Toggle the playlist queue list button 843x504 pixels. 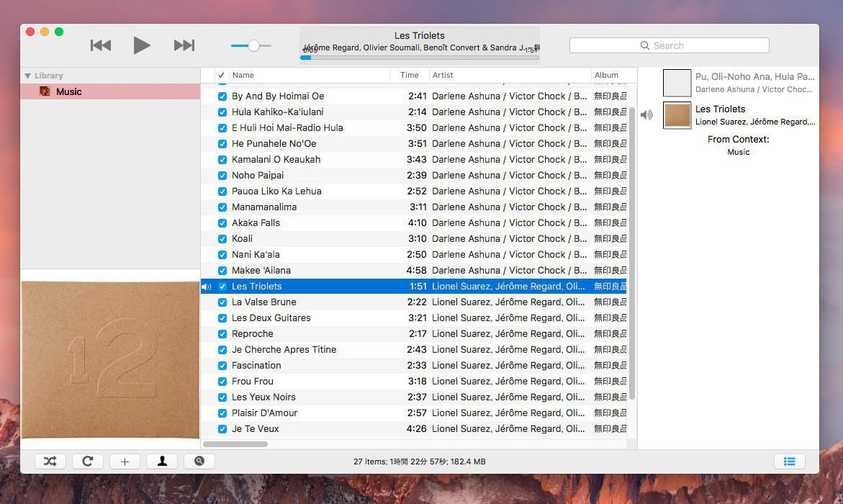(x=789, y=462)
